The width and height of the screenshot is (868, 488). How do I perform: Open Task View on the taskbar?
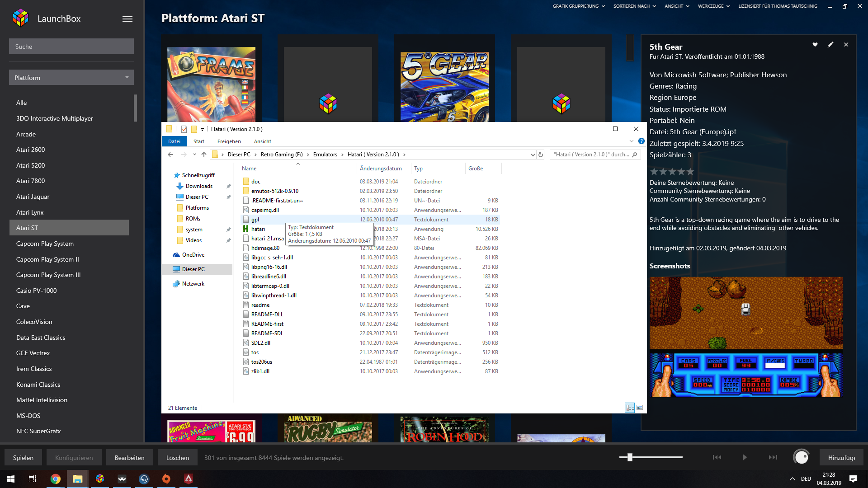click(x=33, y=479)
